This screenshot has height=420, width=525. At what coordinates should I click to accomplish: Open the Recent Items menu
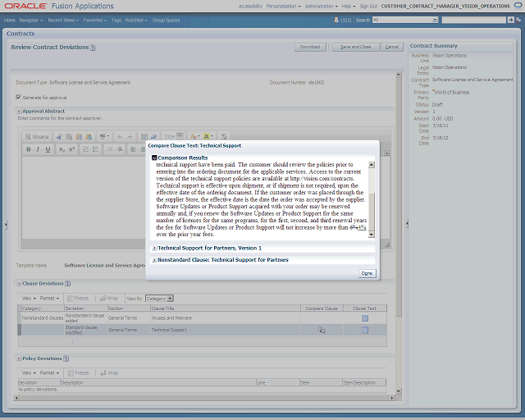tap(63, 20)
